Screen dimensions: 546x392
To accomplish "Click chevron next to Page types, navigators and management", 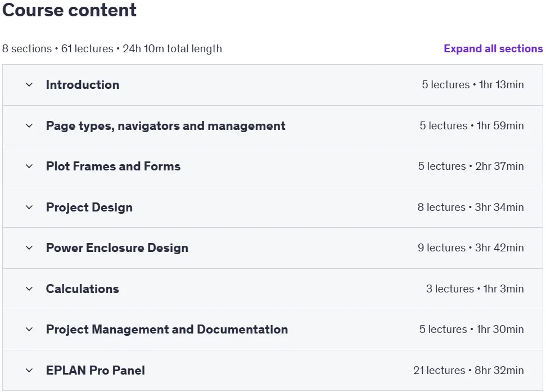I will 29,125.
